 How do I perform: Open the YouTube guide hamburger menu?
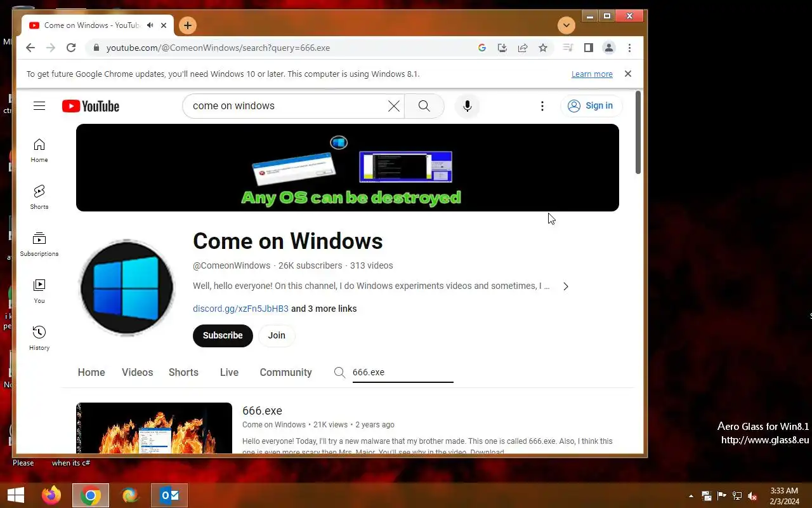pos(39,106)
